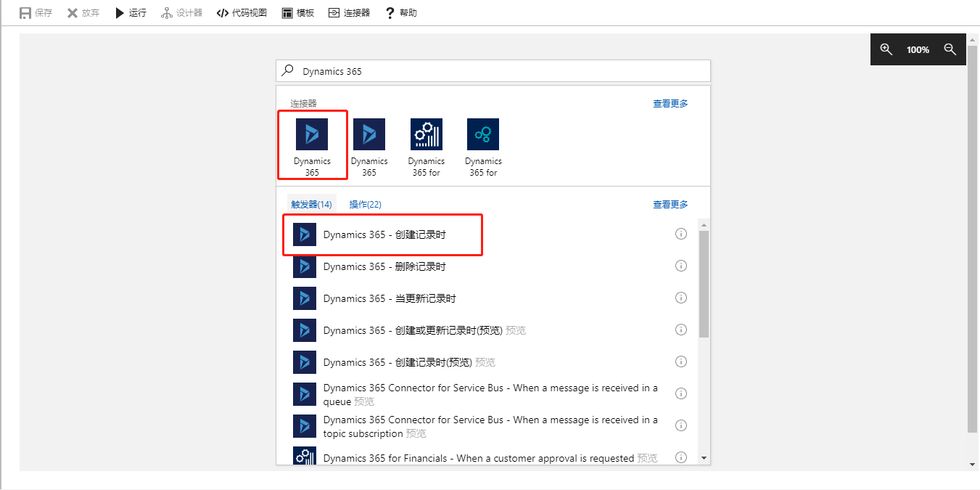
Task: Click icon of 创建或更新记录时(预览) row
Action: [x=305, y=330]
